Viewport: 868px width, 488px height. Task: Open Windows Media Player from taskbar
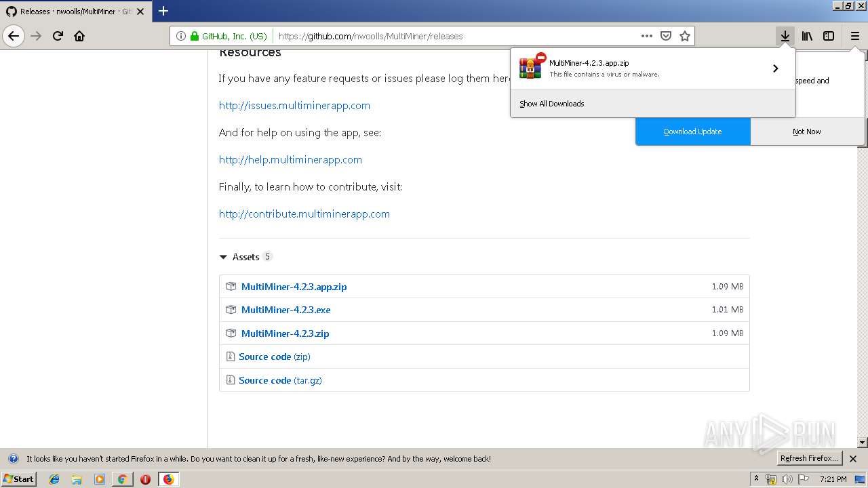pos(100,479)
